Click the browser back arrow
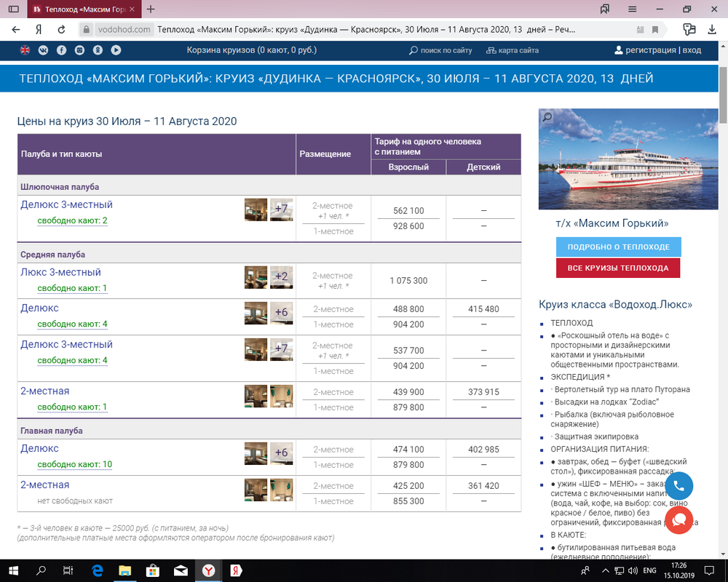 (16, 30)
